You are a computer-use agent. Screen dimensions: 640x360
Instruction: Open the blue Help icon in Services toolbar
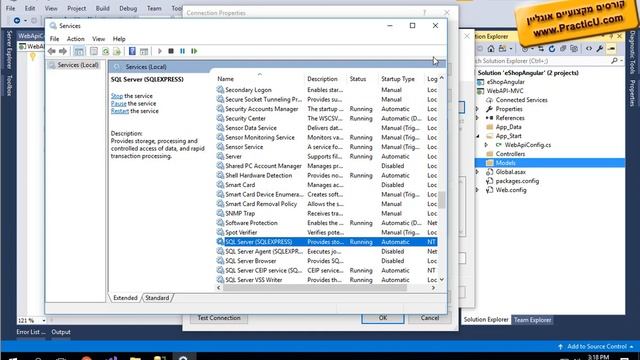pos(132,51)
